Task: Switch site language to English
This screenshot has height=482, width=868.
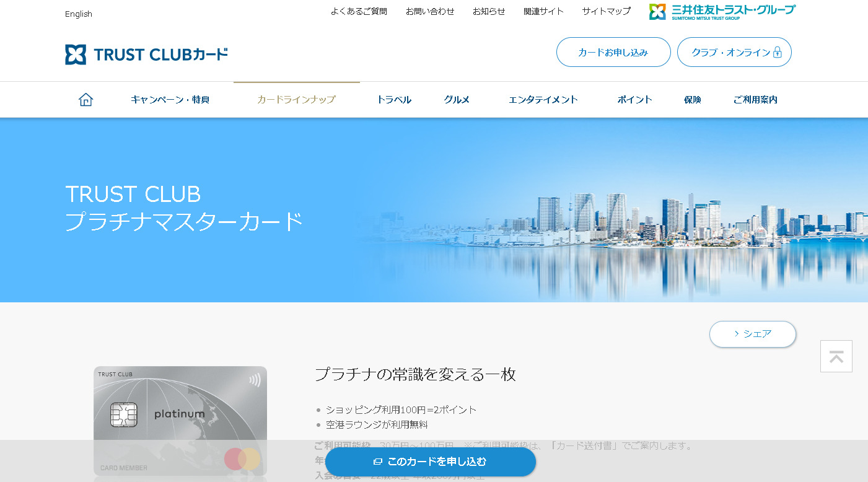Action: point(79,14)
